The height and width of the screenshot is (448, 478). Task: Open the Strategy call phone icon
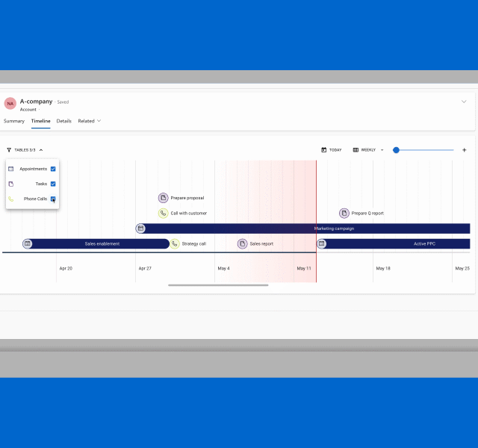coord(174,243)
